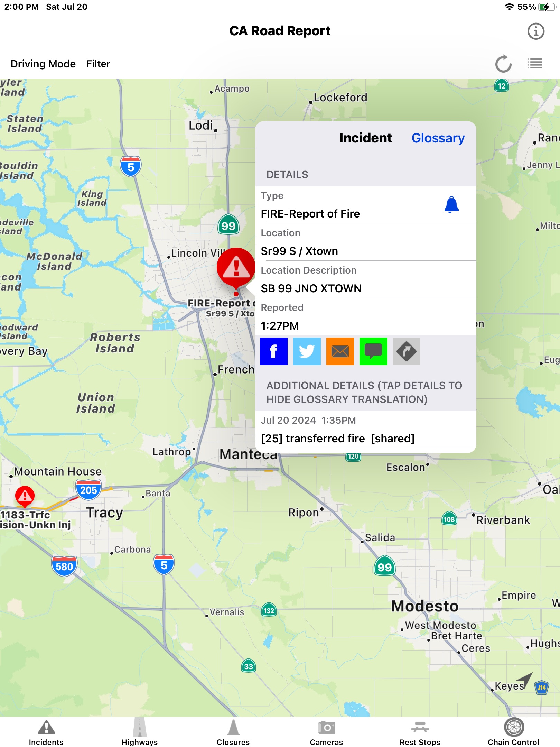The width and height of the screenshot is (560, 747).
Task: Tap the Lodi city label
Action: click(200, 125)
